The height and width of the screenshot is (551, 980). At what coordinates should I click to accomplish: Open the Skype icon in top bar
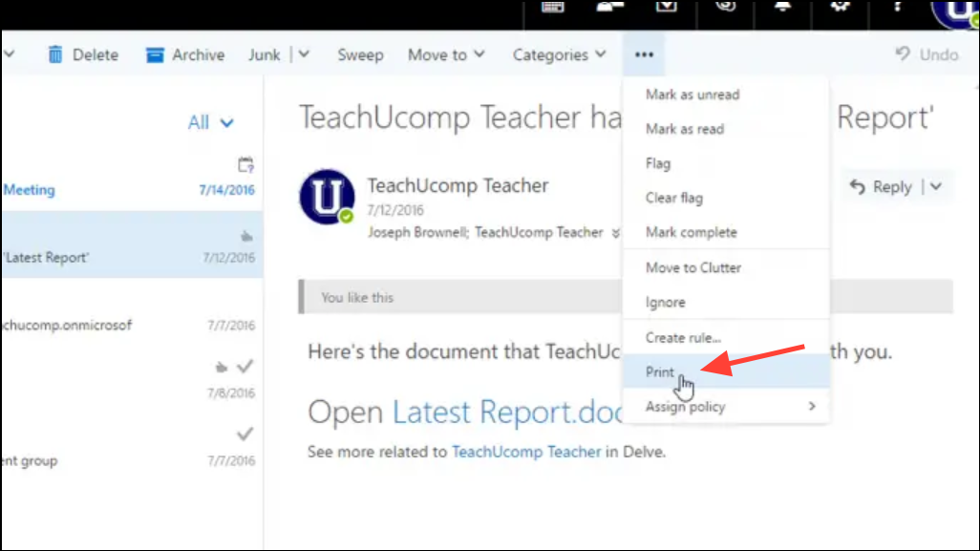(726, 6)
